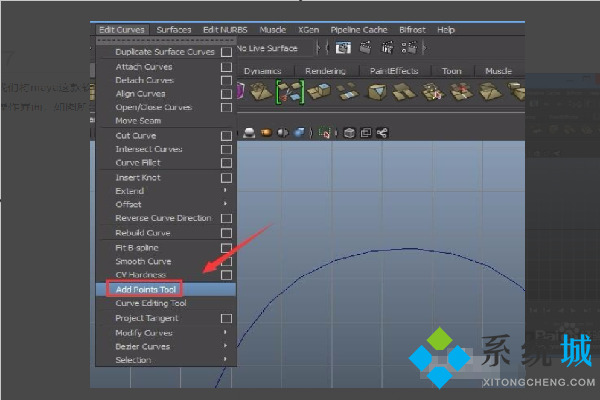Click option box next to Rebuild Curve

[x=227, y=233]
